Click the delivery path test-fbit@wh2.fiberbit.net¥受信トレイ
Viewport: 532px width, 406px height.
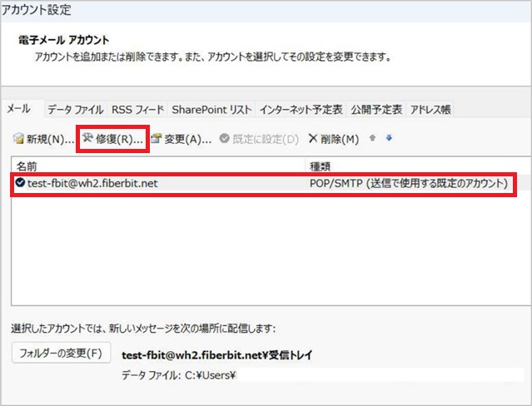216,355
